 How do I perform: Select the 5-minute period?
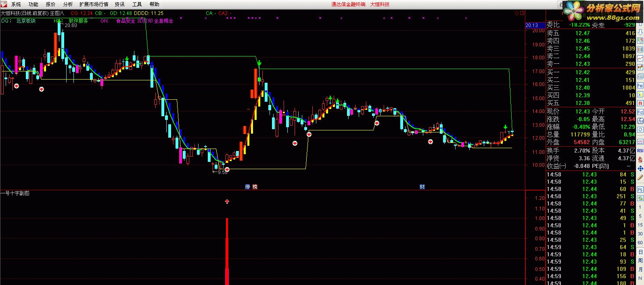tap(640, 216)
